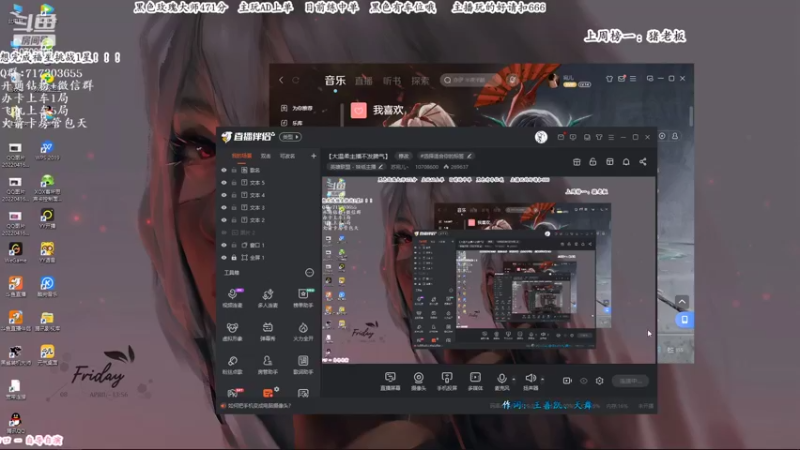800x450 pixels.
Task: Add a 多媒体 multimedia source
Action: coord(475,381)
